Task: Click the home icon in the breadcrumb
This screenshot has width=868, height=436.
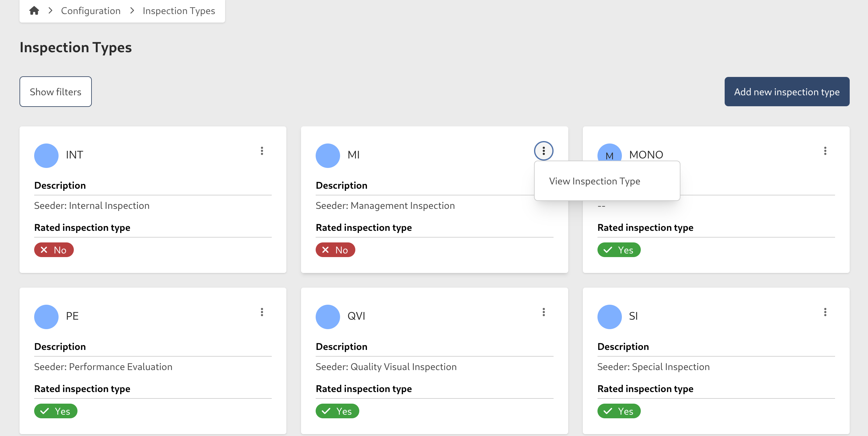Action: 34,10
